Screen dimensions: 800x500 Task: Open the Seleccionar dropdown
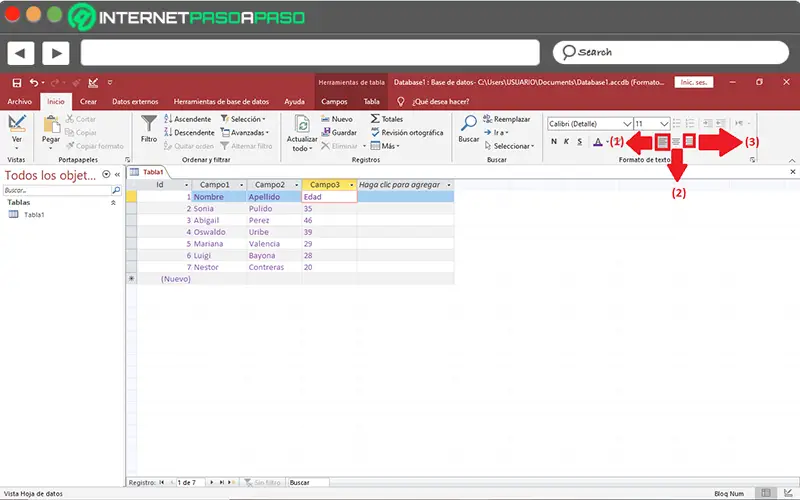pos(509,146)
